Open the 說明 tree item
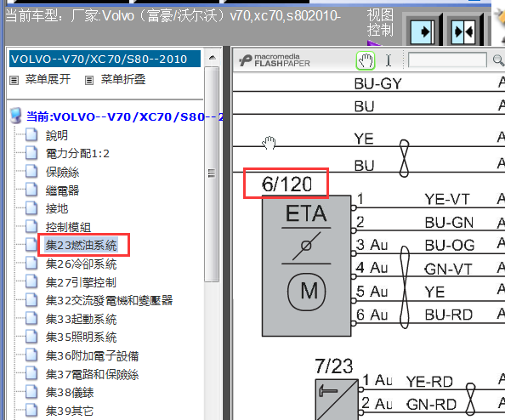The width and height of the screenshot is (505, 420). tap(57, 135)
